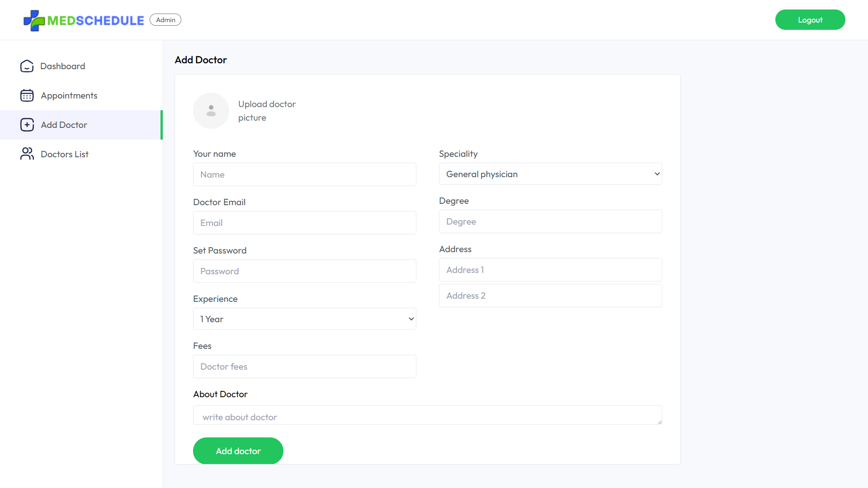Click the Admin badge label
The width and height of the screenshot is (868, 488).
pos(165,20)
